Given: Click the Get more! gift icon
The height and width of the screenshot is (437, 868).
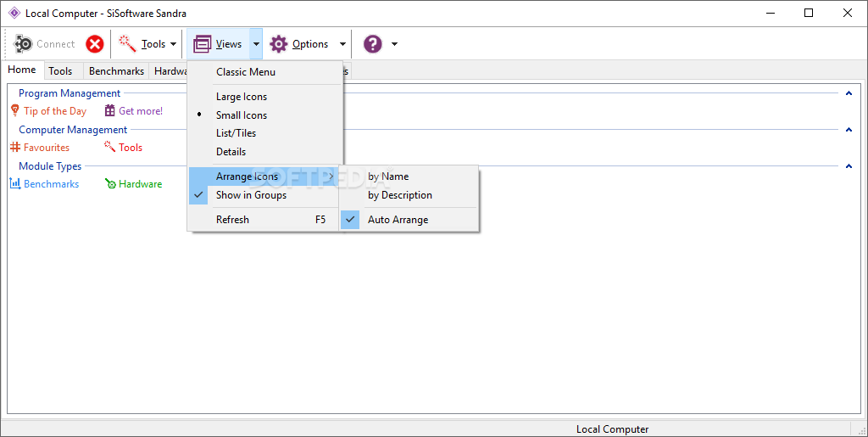Looking at the screenshot, I should pyautogui.click(x=109, y=111).
